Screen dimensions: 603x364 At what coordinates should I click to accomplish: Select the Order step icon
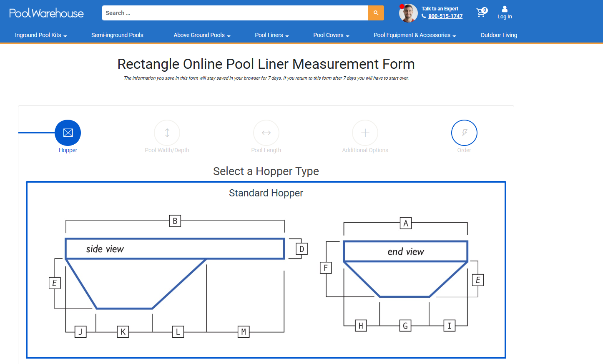pos(464,133)
